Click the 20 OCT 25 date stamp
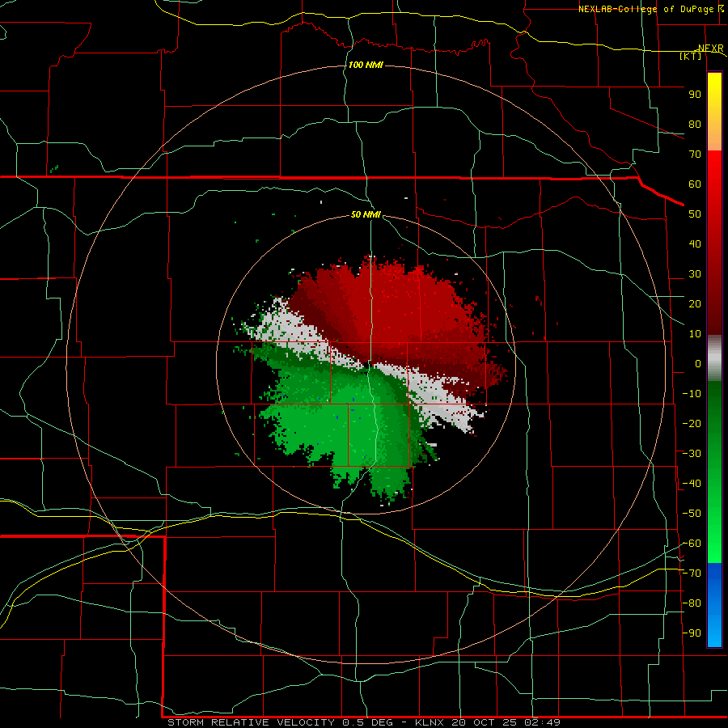This screenshot has width=728, height=728. [484, 722]
